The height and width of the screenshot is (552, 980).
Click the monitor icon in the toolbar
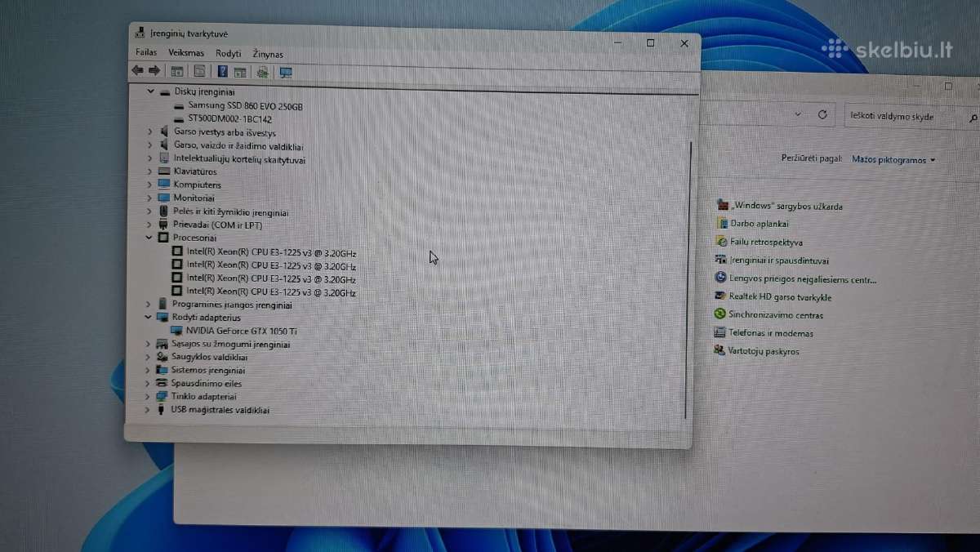tap(286, 73)
